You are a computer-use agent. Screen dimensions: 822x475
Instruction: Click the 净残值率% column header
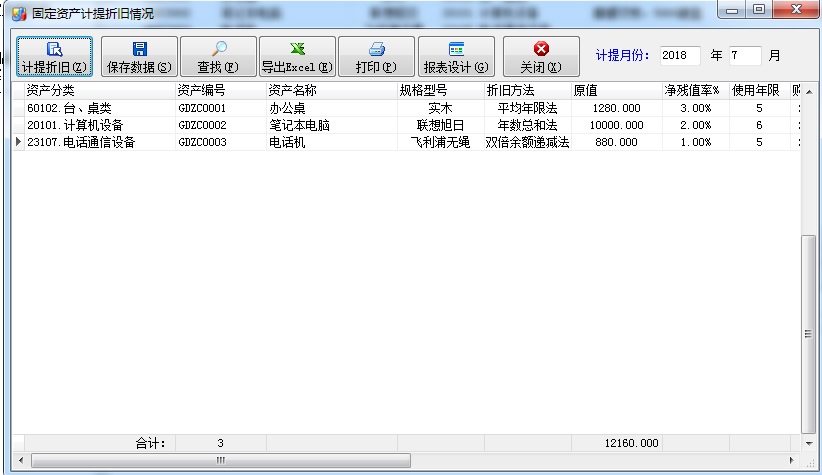[x=696, y=91]
